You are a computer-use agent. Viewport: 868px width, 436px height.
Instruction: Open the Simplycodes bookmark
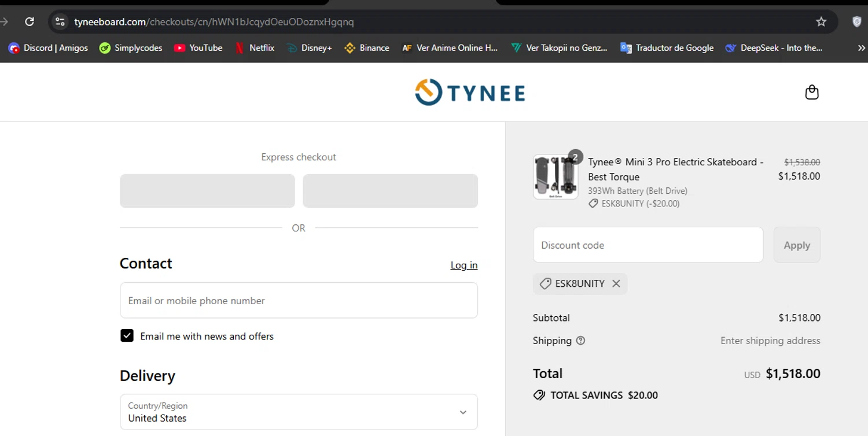point(131,48)
